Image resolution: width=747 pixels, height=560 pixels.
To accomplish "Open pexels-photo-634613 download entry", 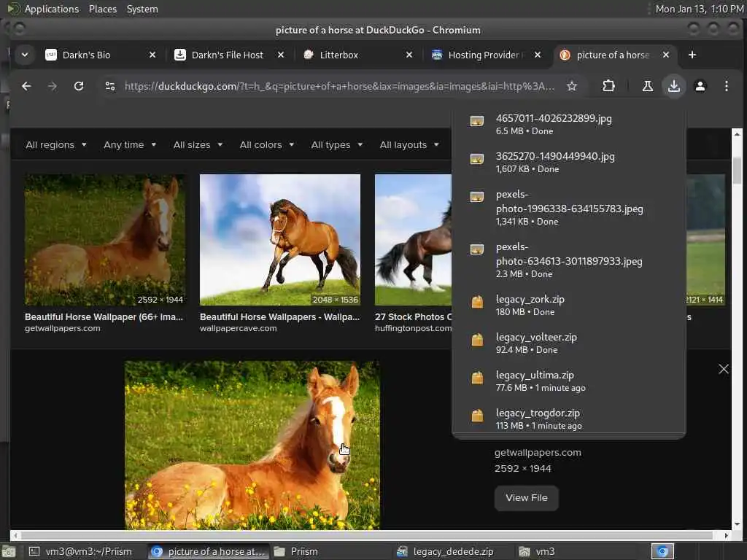I will tap(569, 260).
